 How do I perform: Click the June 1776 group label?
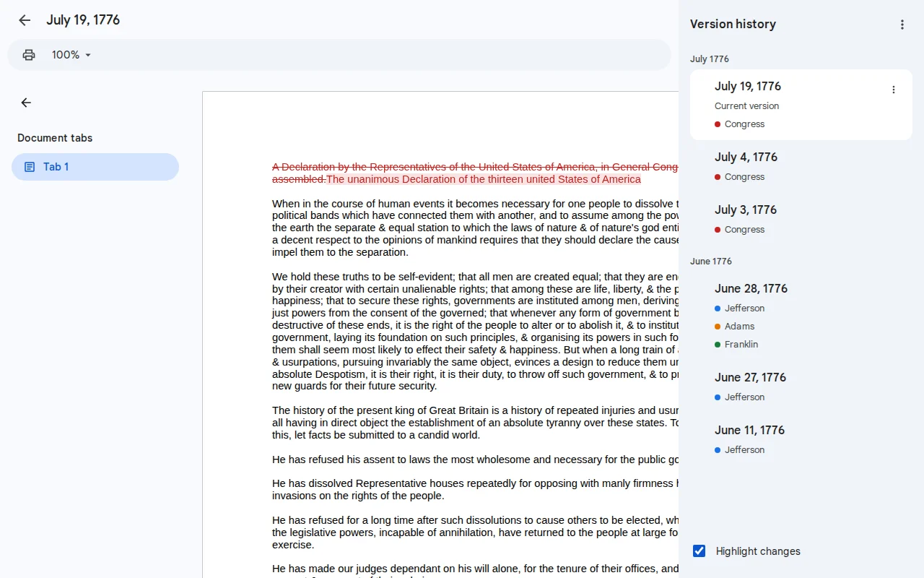[x=711, y=262]
